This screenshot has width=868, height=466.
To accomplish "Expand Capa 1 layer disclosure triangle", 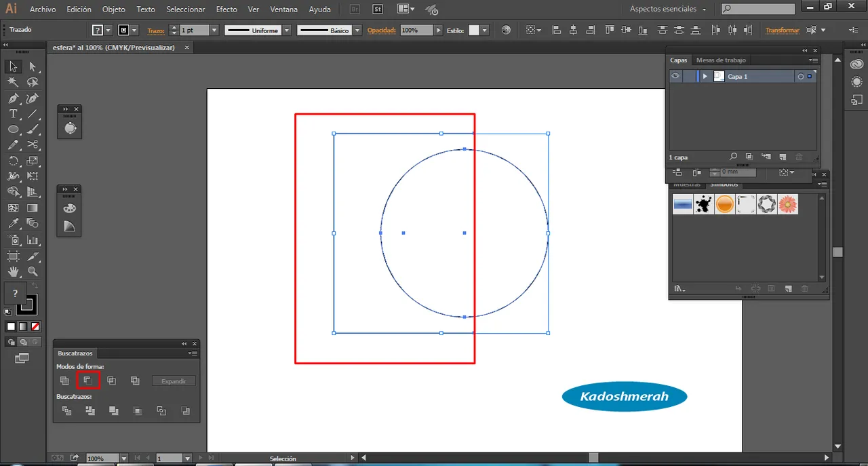I will coord(705,77).
